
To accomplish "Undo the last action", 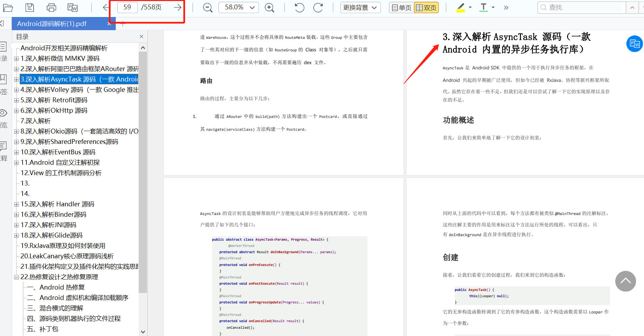I will click(x=299, y=7).
